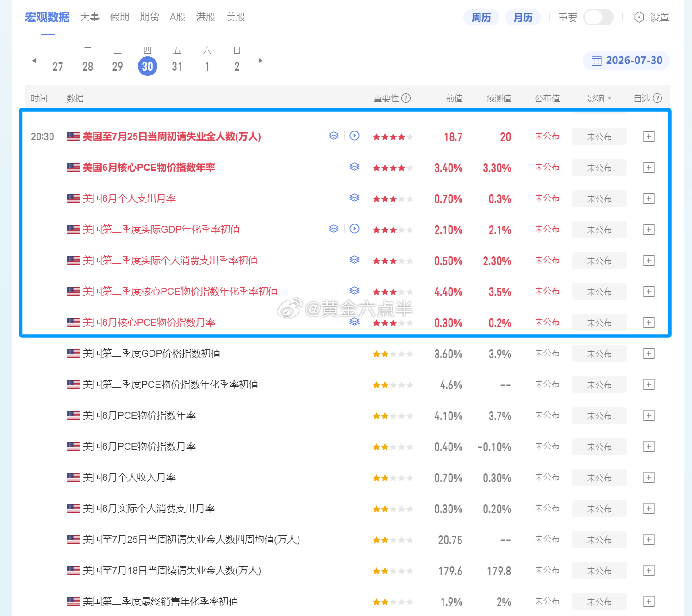Click 未公布 impact box in 美国6月个人支出月率 row
Screen dimensions: 692x616
[x=599, y=199]
